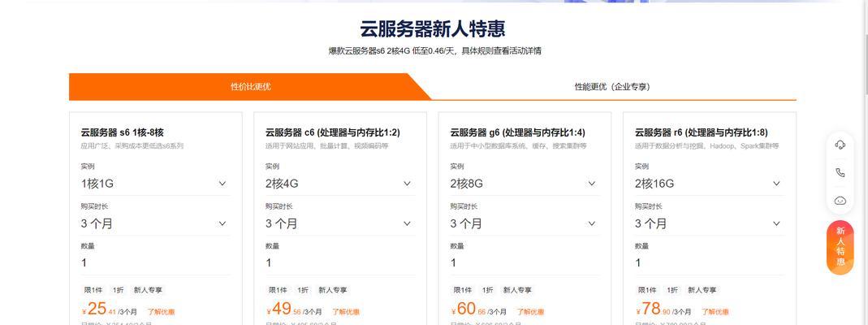Expand the r6 实例 dropdown showing 2核16G

tap(709, 184)
